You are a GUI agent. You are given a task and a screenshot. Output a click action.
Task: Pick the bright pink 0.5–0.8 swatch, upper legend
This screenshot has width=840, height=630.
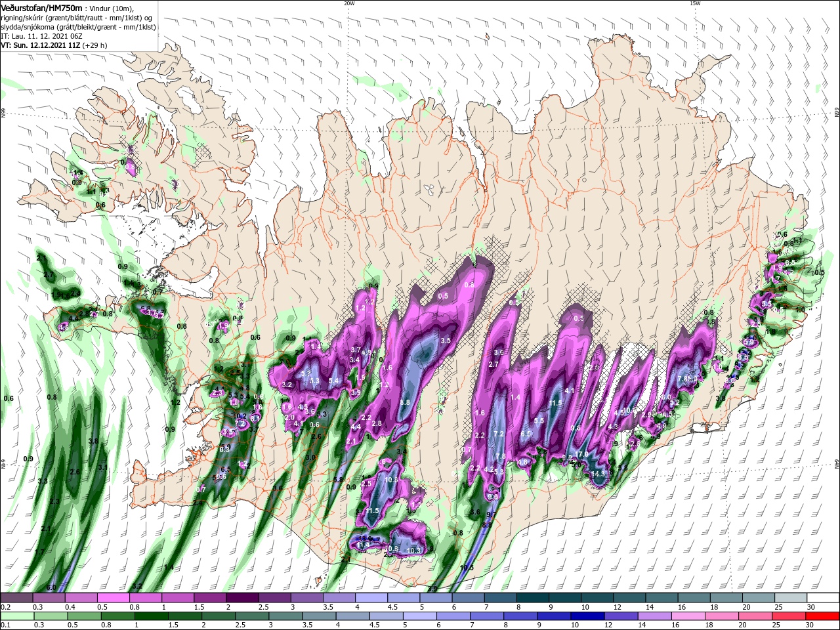click(113, 598)
